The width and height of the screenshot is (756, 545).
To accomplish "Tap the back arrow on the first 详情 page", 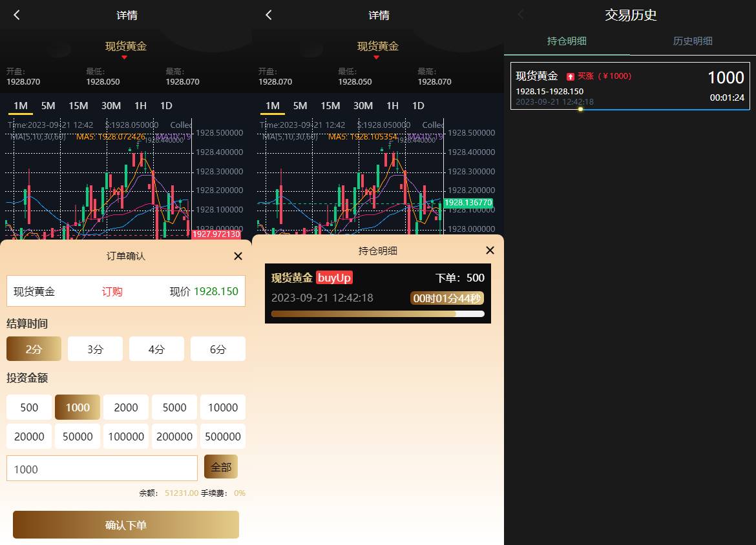I will click(16, 15).
